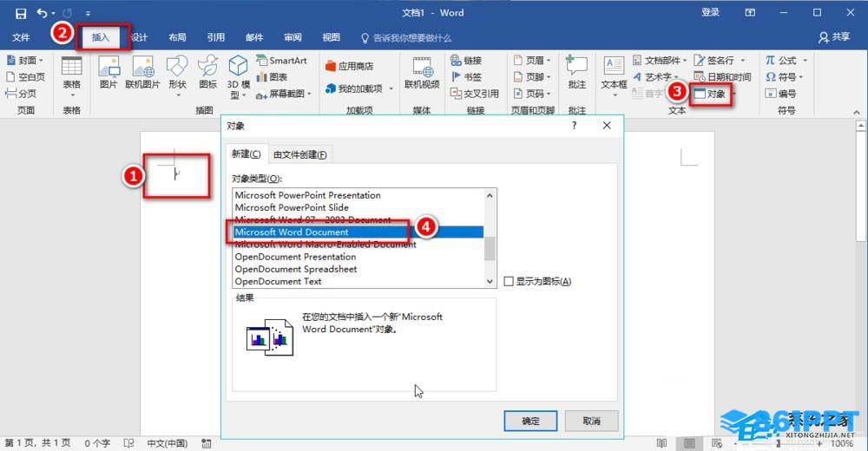The width and height of the screenshot is (868, 451).
Task: Insert an Object (对象) from the ribbon
Action: [x=710, y=94]
